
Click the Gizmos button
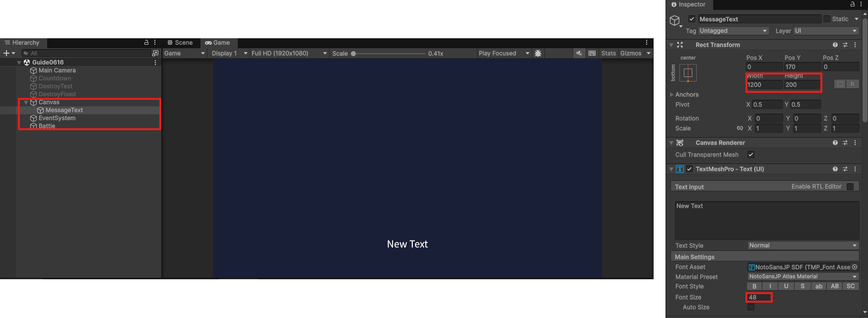click(x=631, y=53)
